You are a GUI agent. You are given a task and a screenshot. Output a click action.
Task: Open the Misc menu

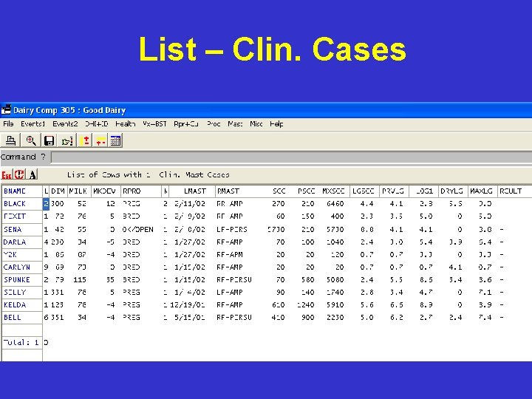pyautogui.click(x=256, y=124)
